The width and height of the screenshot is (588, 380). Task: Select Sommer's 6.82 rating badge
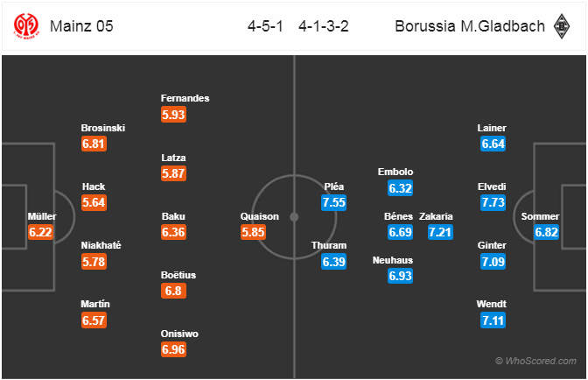click(x=546, y=232)
